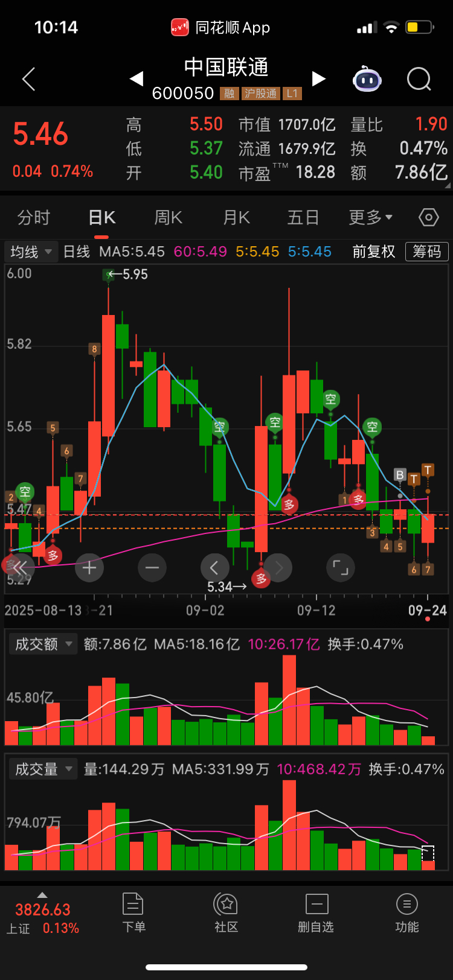The height and width of the screenshot is (980, 453).
Task: Open the 更多 periods dropdown
Action: coord(371,217)
